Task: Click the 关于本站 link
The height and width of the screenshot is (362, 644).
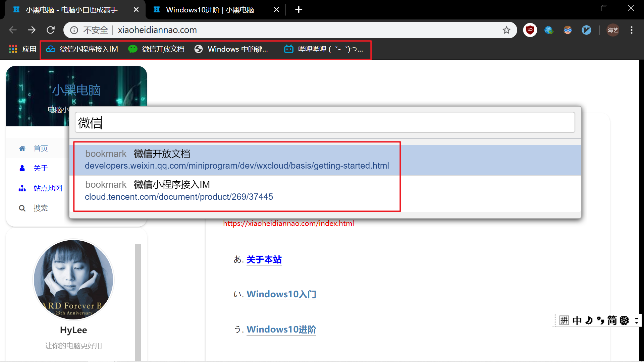Action: [264, 259]
